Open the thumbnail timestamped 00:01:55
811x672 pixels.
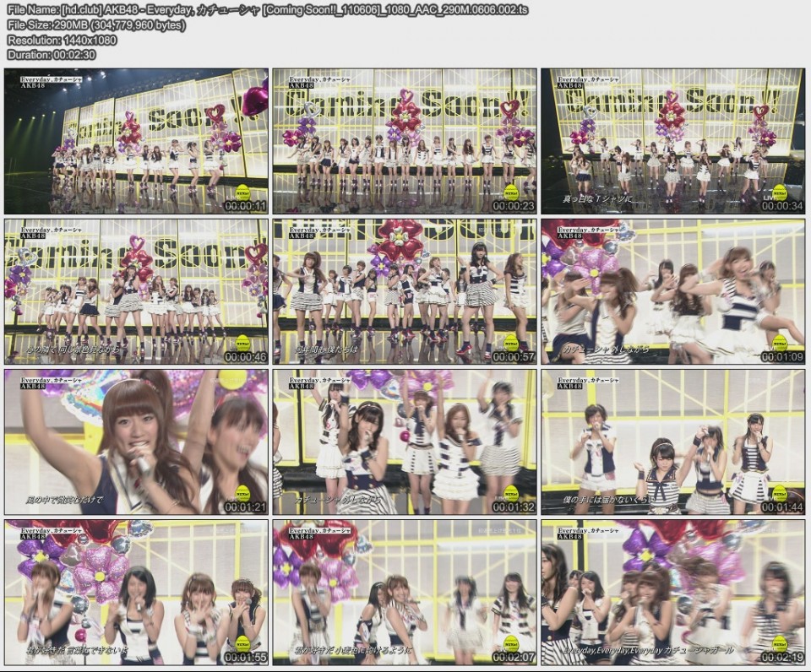(x=136, y=593)
